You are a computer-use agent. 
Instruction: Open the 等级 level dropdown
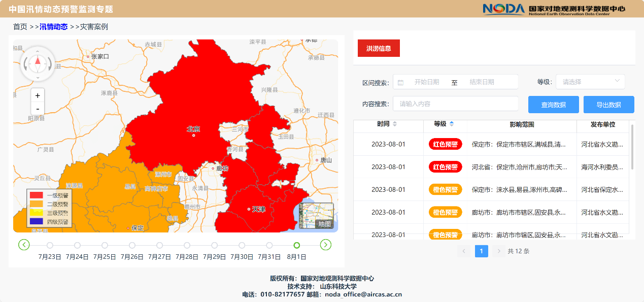click(x=590, y=82)
